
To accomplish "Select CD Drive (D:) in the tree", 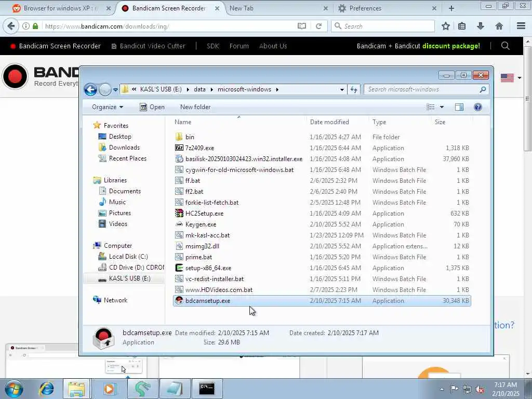I will point(130,268).
